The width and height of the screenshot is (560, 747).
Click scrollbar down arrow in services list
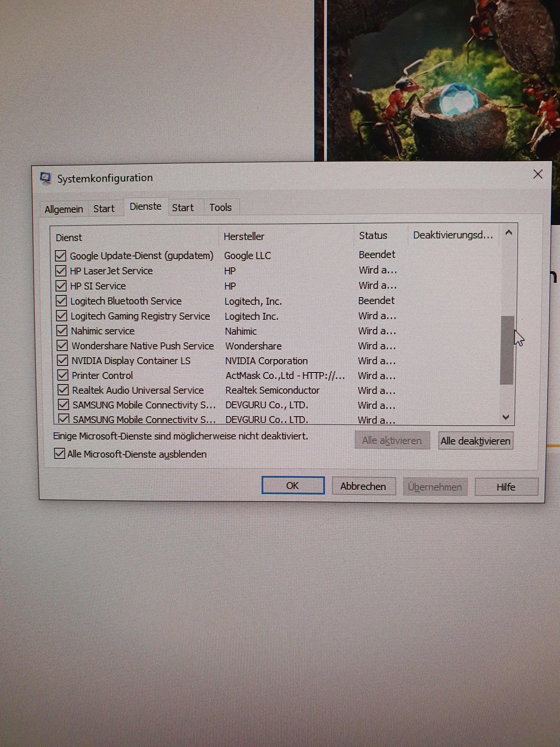[x=506, y=417]
